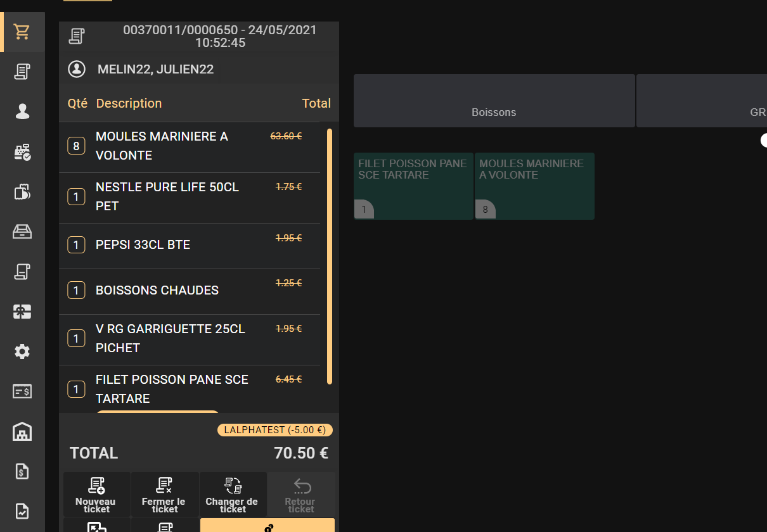Click the struck-through 63.60 € price
This screenshot has height=532, width=767.
click(286, 136)
